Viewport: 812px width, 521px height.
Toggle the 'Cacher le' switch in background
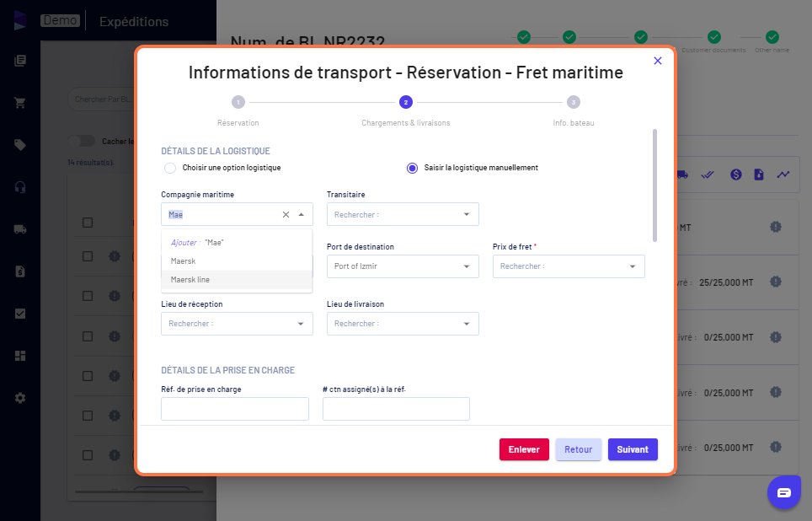(82, 141)
